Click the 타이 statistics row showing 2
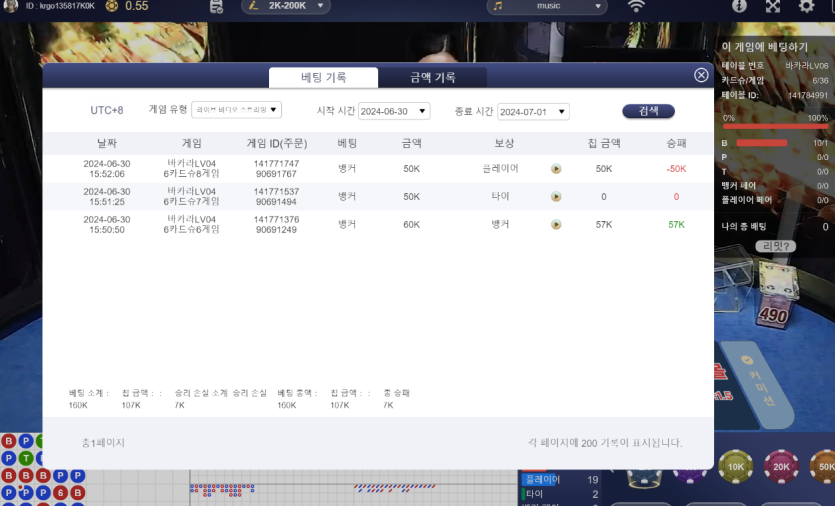Screen dimensions: 835x506 (x=560, y=494)
